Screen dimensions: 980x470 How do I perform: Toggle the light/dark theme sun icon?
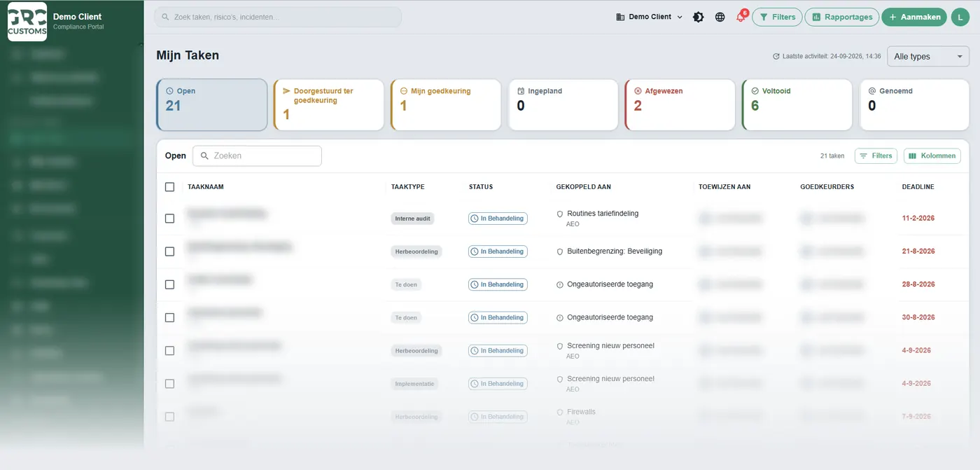click(698, 17)
